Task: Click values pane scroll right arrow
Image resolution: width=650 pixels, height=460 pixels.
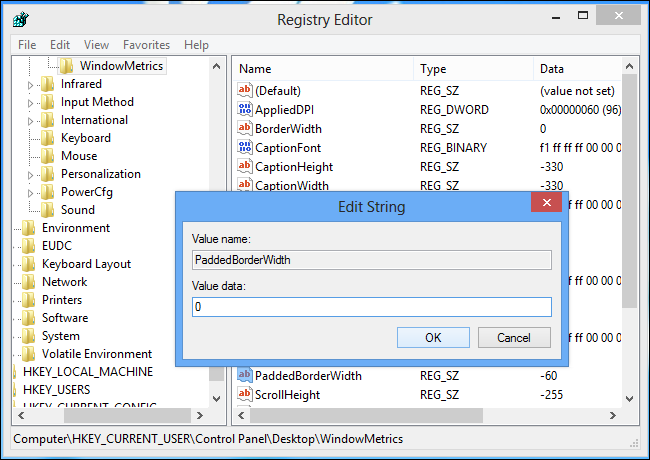Action: click(x=613, y=415)
